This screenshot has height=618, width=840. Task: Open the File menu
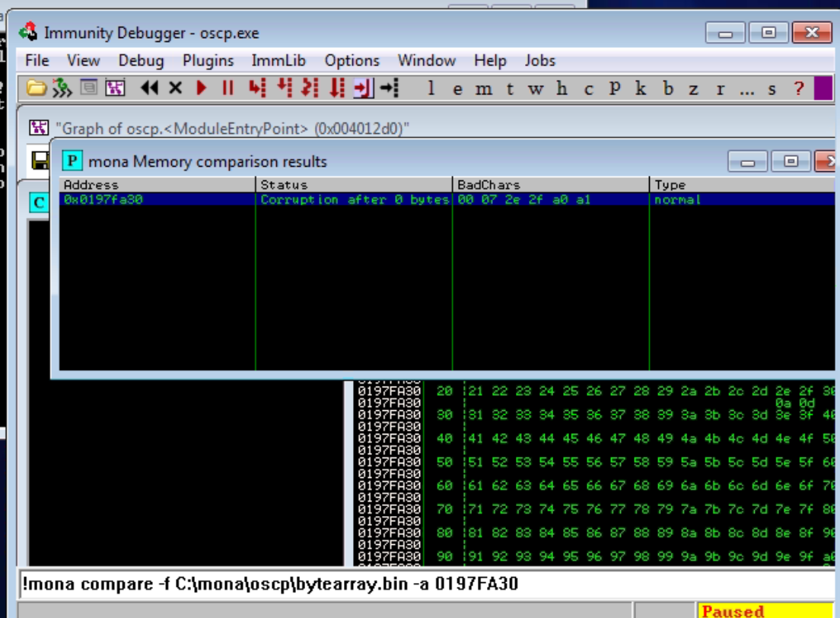37,61
